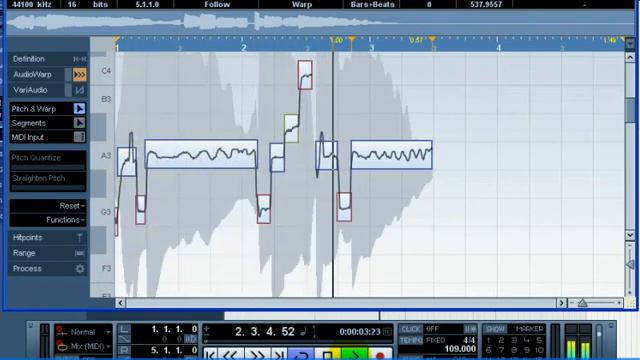Click the Definition tab icon
This screenshot has width=640, height=360.
(79, 59)
